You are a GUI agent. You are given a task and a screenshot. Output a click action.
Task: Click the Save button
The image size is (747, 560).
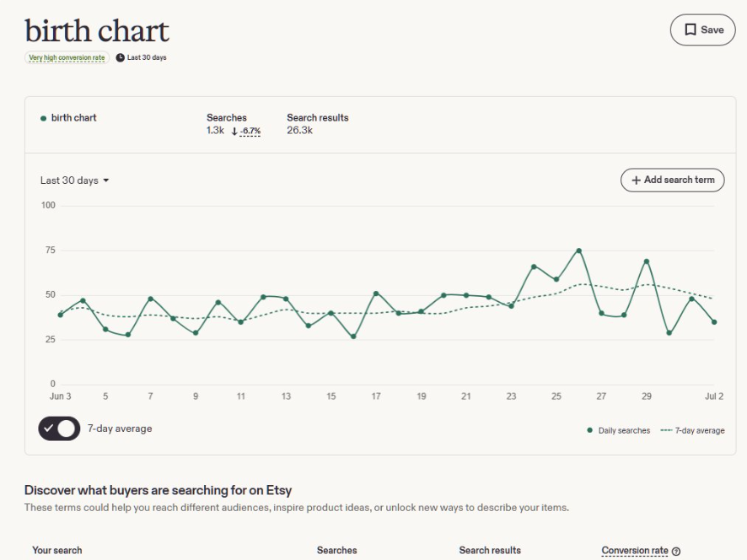click(x=702, y=30)
